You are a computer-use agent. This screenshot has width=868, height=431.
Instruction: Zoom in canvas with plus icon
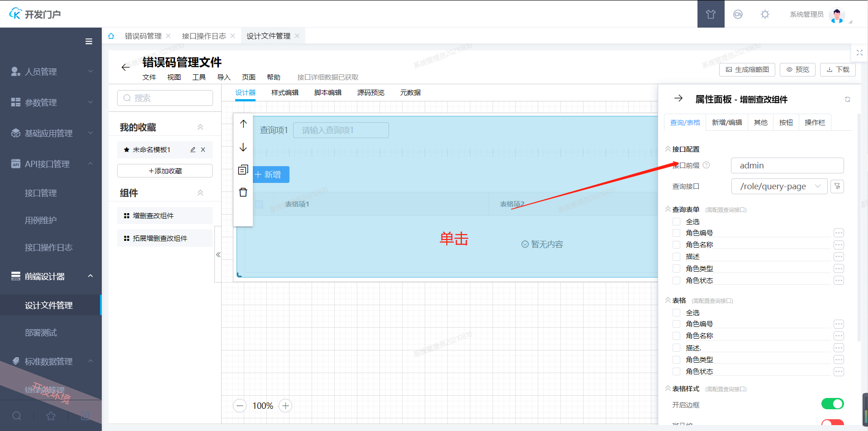285,406
